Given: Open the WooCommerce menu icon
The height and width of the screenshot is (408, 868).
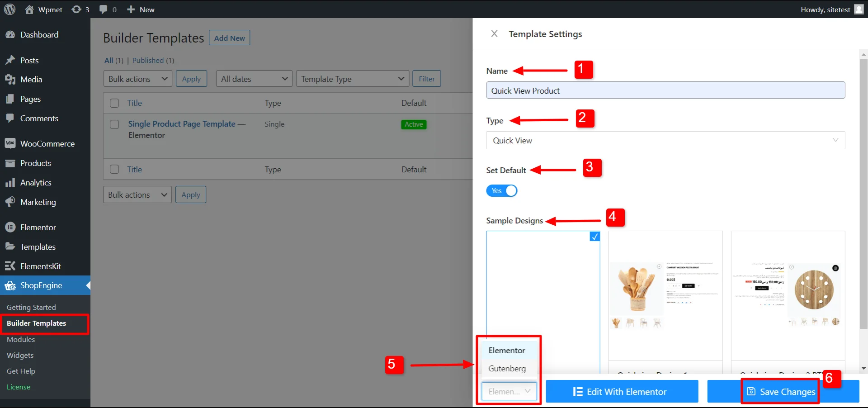Looking at the screenshot, I should (10, 143).
